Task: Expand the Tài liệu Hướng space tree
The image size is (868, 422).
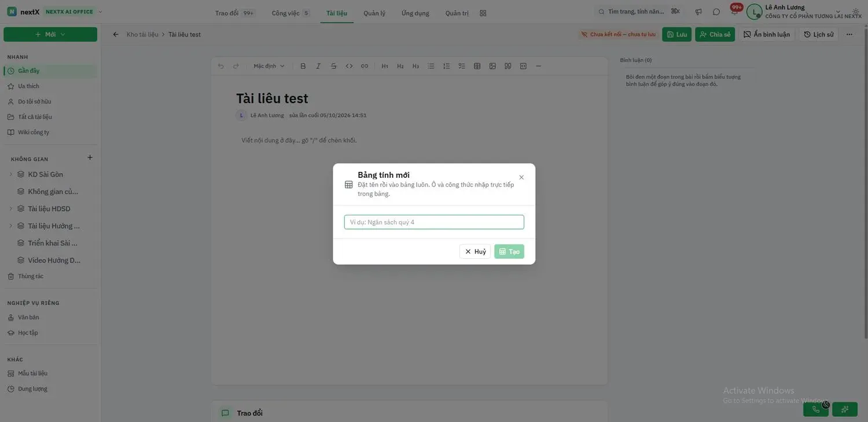Action: [11, 226]
